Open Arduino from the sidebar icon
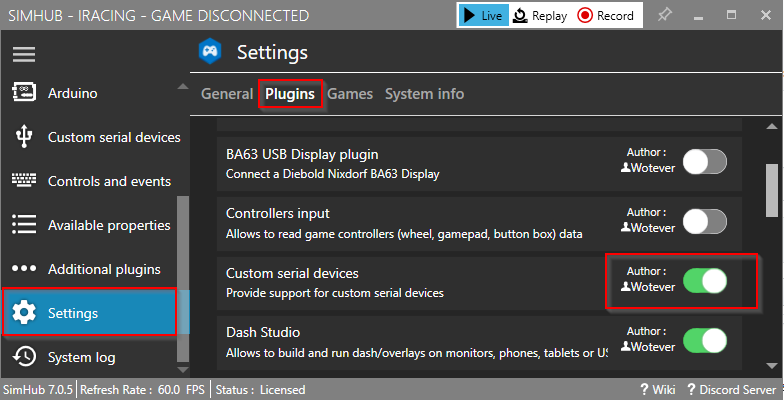Image resolution: width=784 pixels, height=400 pixels. coord(24,93)
